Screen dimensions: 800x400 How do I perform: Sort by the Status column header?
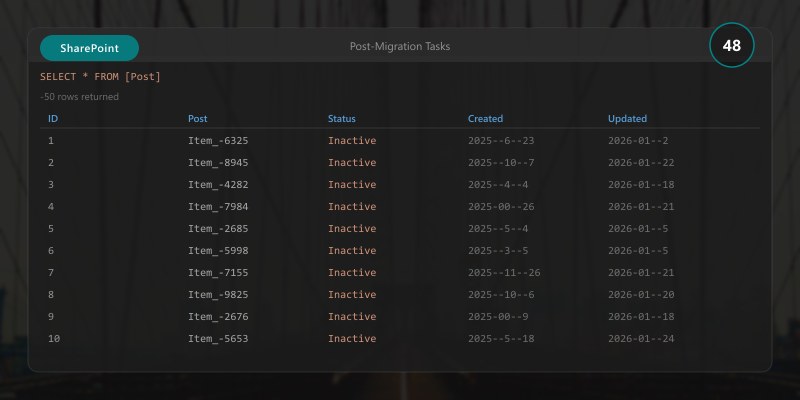click(342, 118)
